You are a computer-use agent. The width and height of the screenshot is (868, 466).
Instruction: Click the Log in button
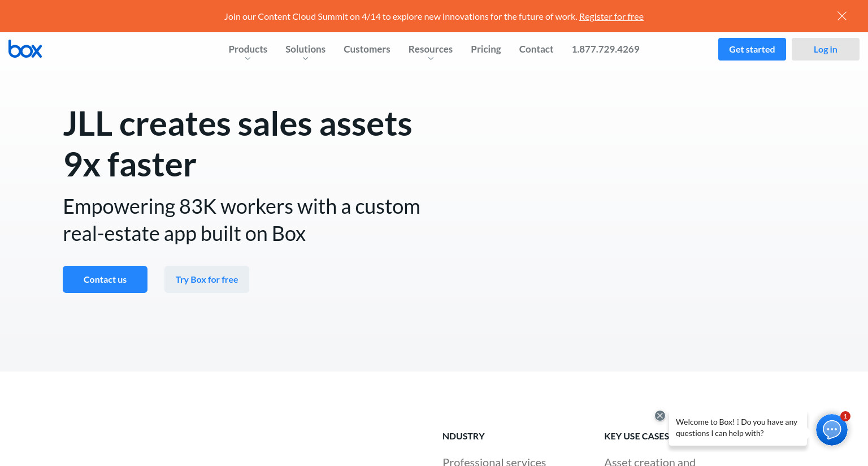[x=826, y=49]
